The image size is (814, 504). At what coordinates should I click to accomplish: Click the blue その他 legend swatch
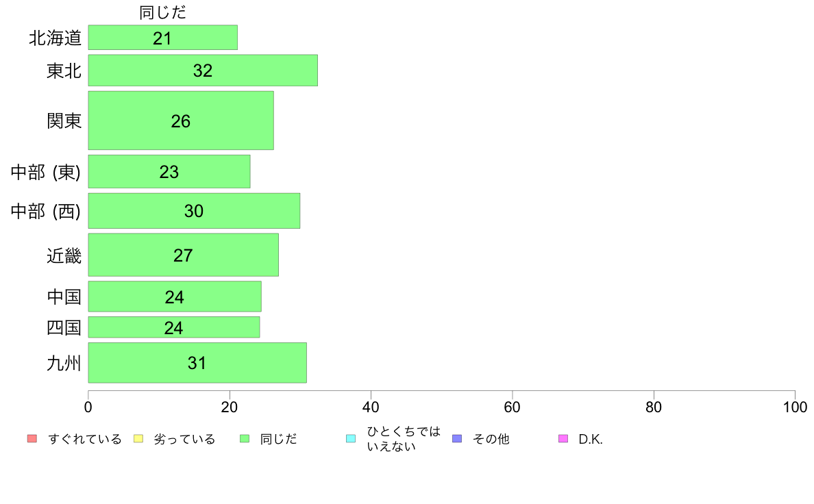click(457, 438)
